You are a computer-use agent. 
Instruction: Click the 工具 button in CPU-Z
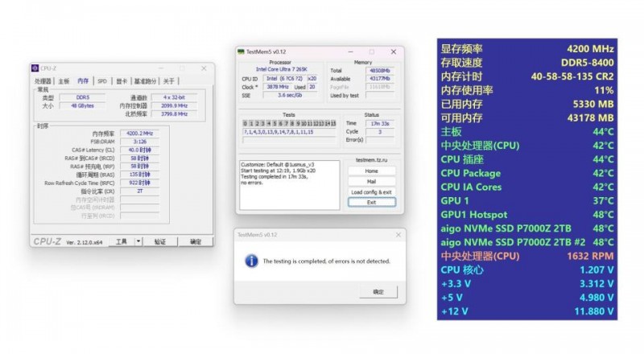coord(121,241)
